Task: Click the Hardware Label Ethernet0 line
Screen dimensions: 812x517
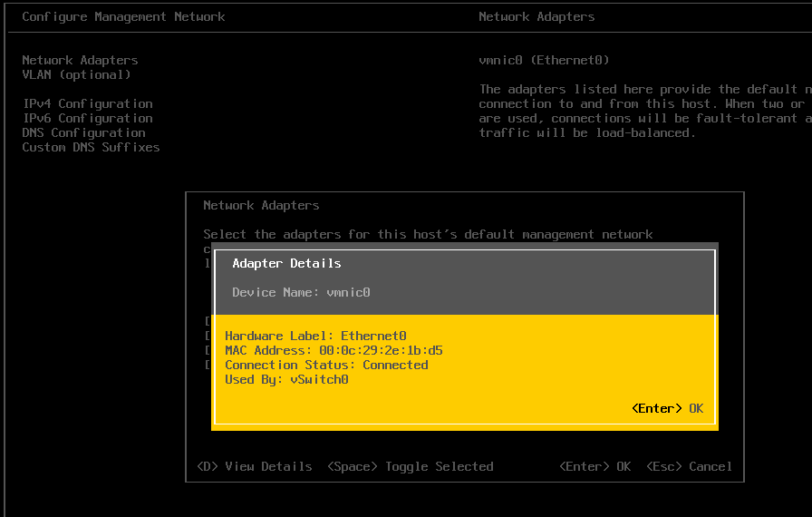Action: (315, 336)
